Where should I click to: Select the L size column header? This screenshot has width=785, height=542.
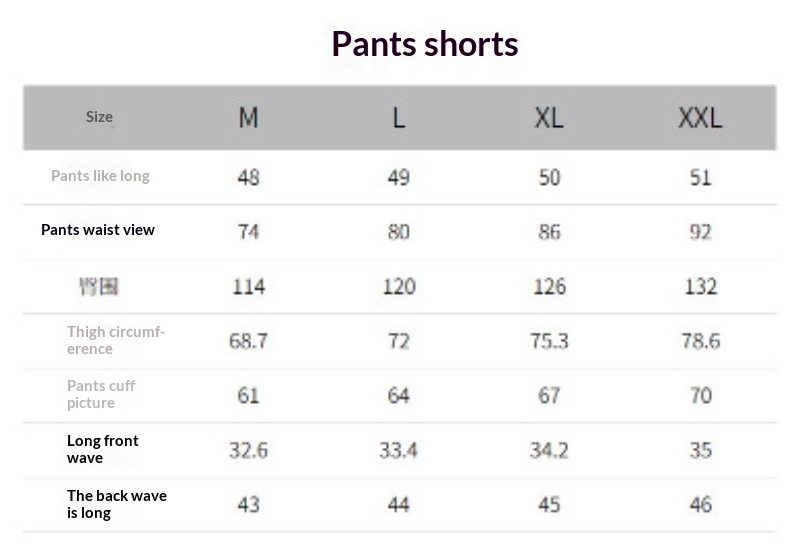pos(398,118)
